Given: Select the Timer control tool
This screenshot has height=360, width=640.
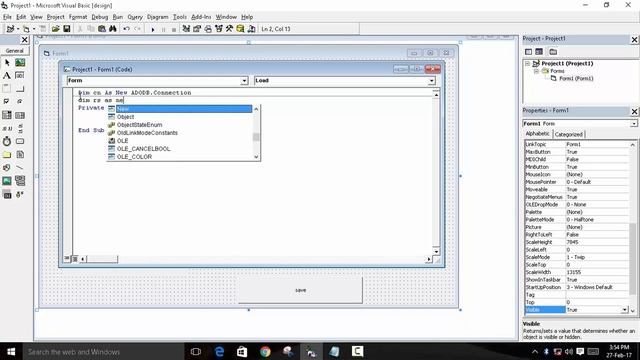Looking at the screenshot, I should [7, 141].
